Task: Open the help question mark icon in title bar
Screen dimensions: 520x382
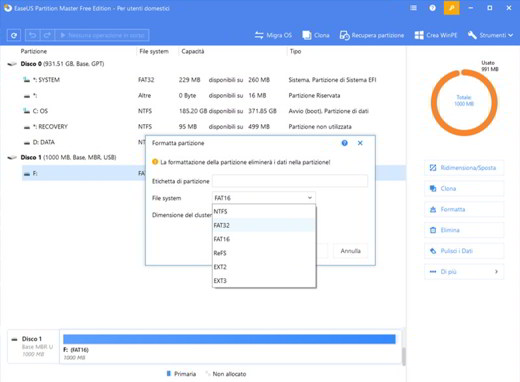Action: click(432, 8)
